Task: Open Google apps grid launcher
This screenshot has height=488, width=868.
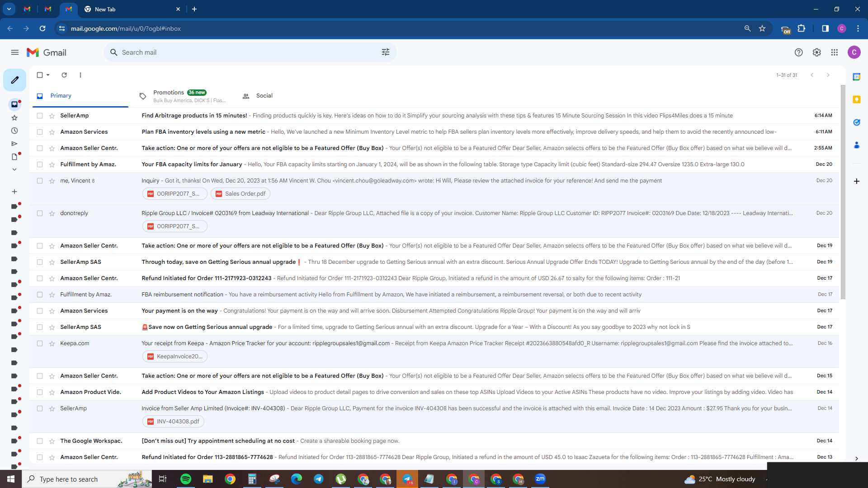Action: click(x=835, y=52)
